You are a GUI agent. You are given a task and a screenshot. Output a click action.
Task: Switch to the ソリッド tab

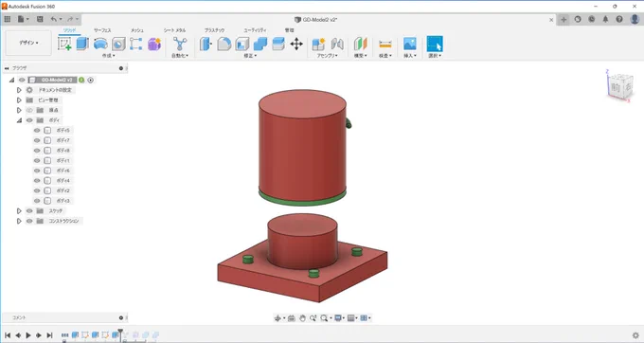pyautogui.click(x=69, y=30)
